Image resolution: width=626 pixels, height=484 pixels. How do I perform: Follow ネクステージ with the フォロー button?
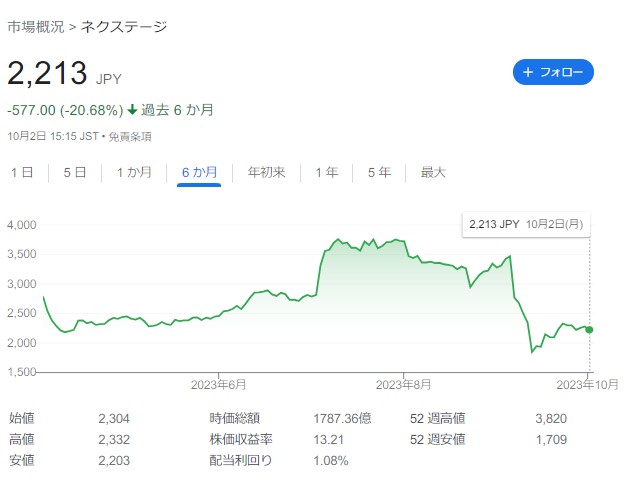(x=553, y=72)
